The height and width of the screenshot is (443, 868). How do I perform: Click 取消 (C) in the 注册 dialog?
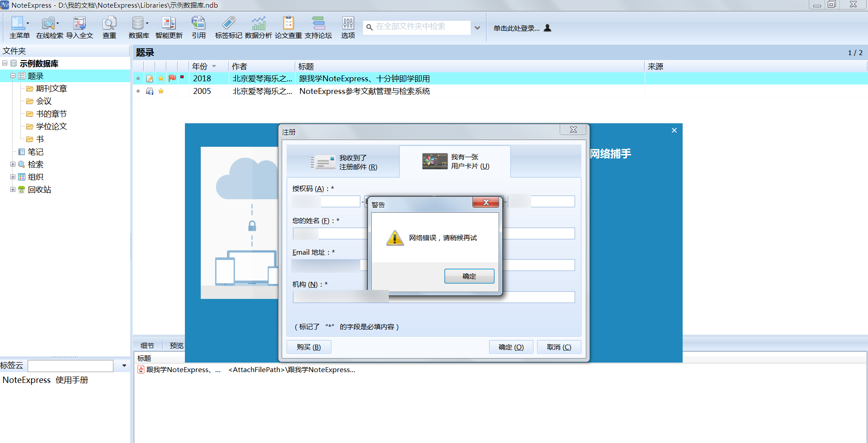(559, 347)
